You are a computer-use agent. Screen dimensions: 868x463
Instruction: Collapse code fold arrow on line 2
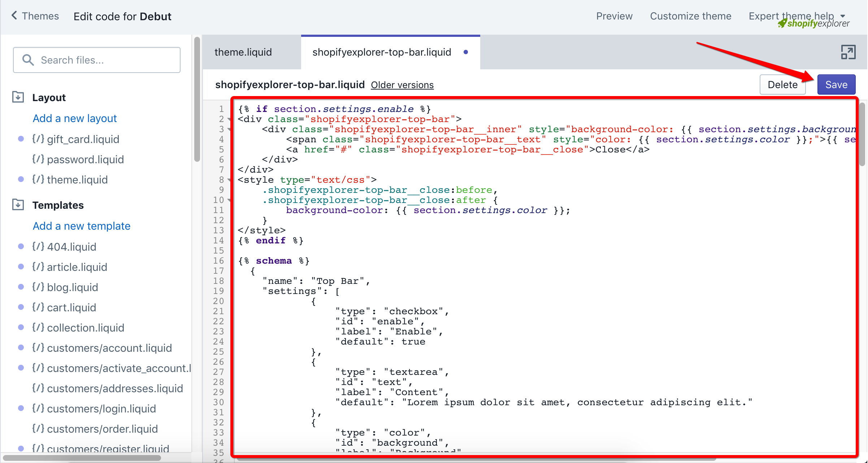(229, 119)
